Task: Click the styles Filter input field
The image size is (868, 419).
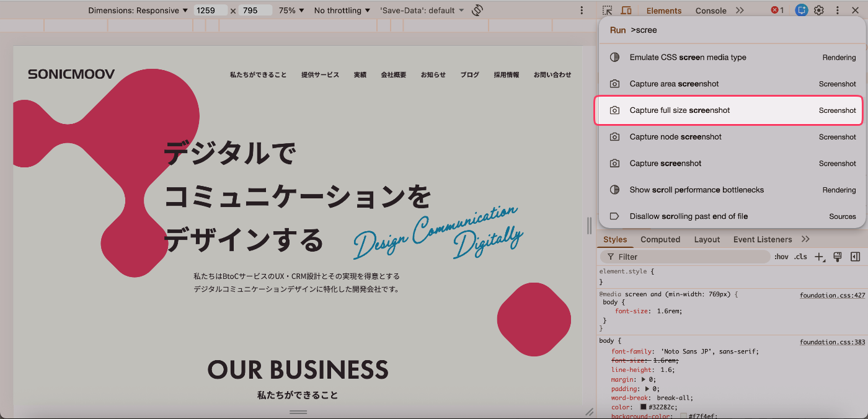Action: point(685,257)
